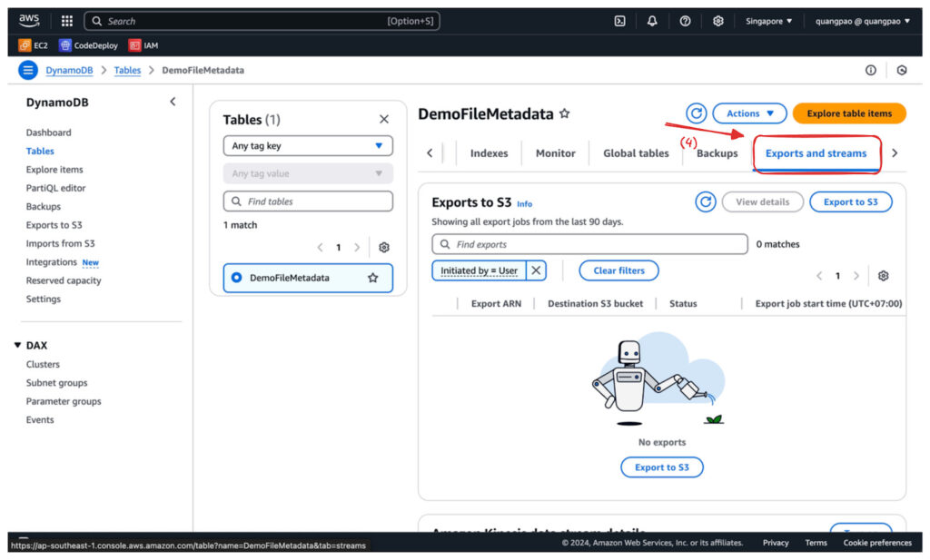Switch to the Indexes tab
930x560 pixels.
click(489, 152)
